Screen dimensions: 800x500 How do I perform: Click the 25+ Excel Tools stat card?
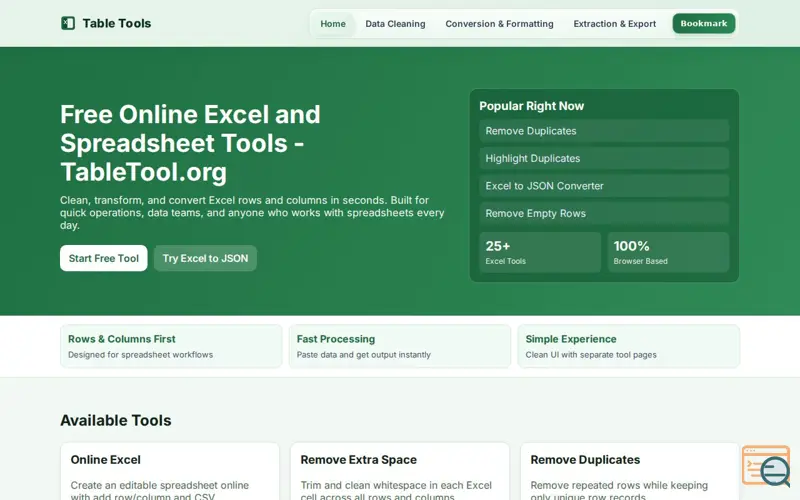[540, 252]
